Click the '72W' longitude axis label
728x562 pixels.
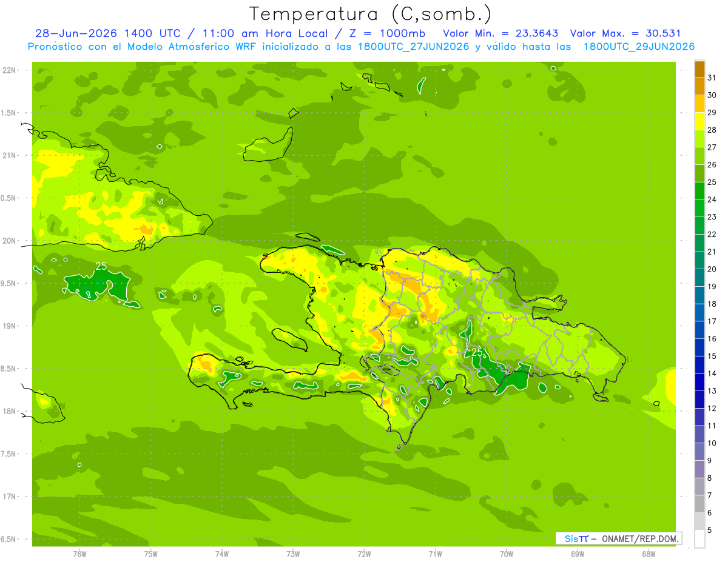(364, 554)
